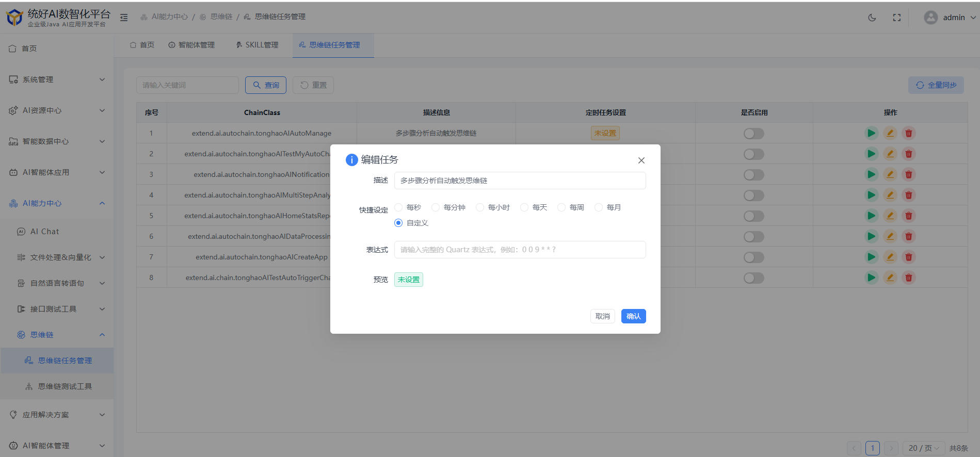Click the platform logo
This screenshot has height=457, width=980.
pos(14,18)
